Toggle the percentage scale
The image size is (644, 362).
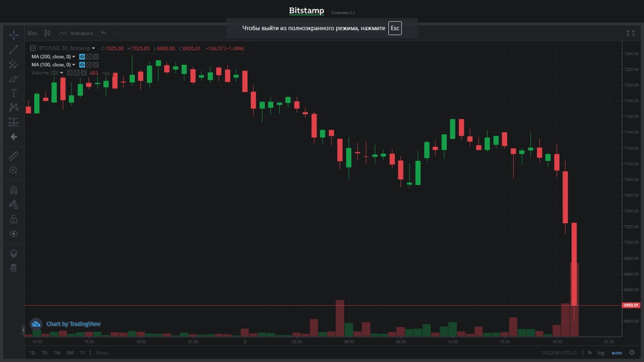click(590, 352)
